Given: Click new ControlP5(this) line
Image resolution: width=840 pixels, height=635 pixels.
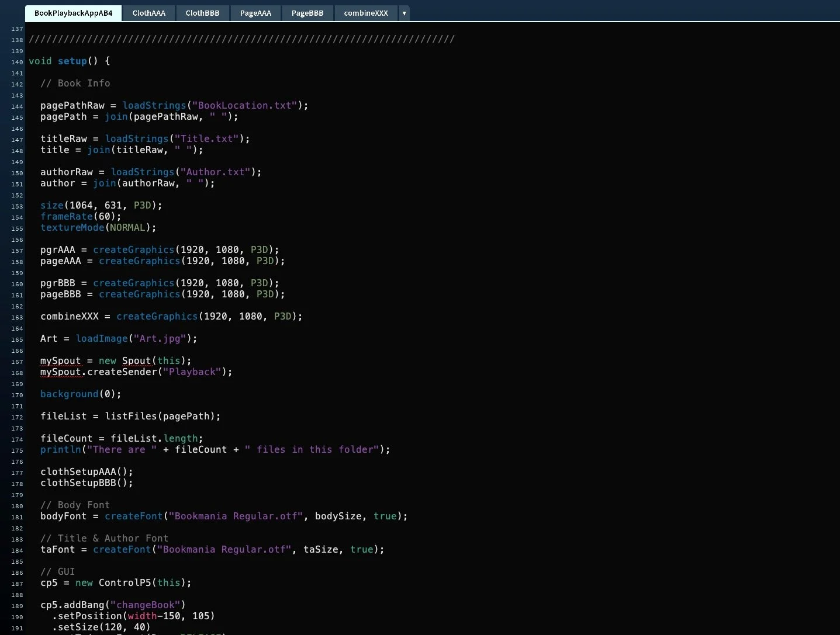Looking at the screenshot, I should [116, 582].
